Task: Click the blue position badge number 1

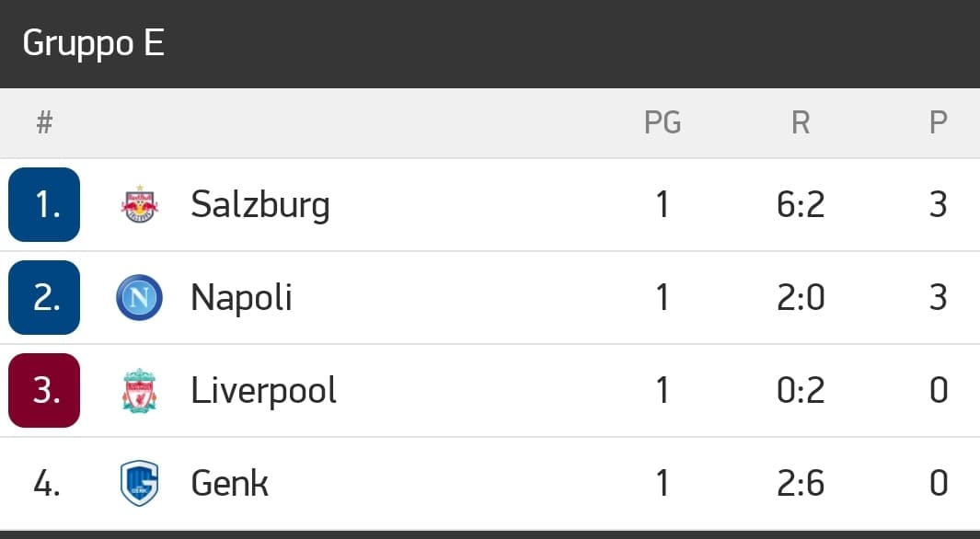Action: pyautogui.click(x=44, y=205)
